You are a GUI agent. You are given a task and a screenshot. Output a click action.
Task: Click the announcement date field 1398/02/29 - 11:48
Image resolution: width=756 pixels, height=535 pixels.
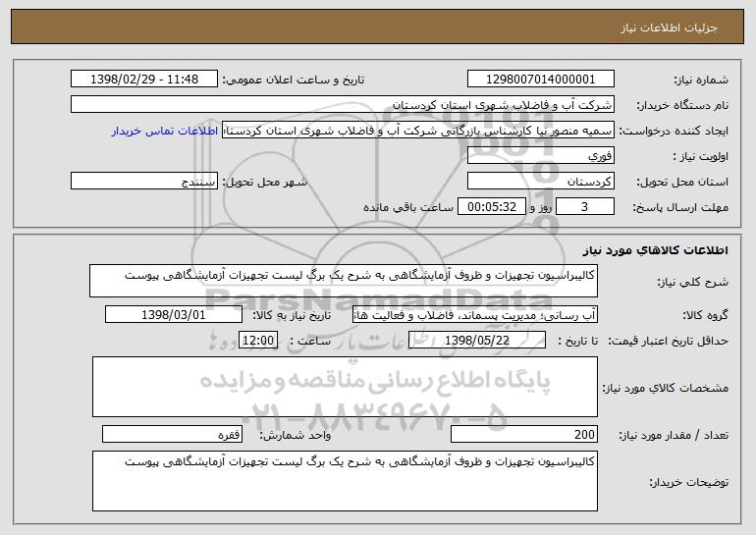click(144, 80)
